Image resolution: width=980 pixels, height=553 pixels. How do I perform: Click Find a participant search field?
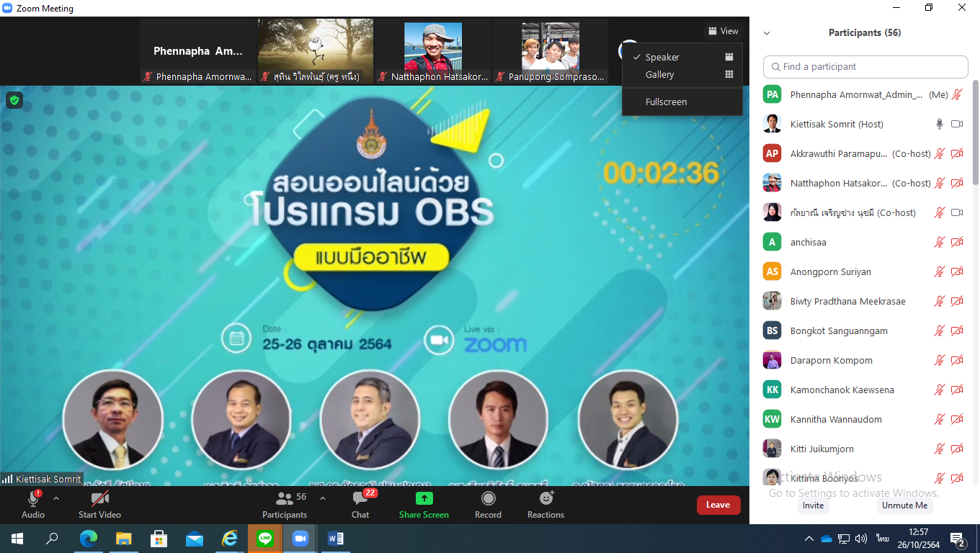click(865, 66)
